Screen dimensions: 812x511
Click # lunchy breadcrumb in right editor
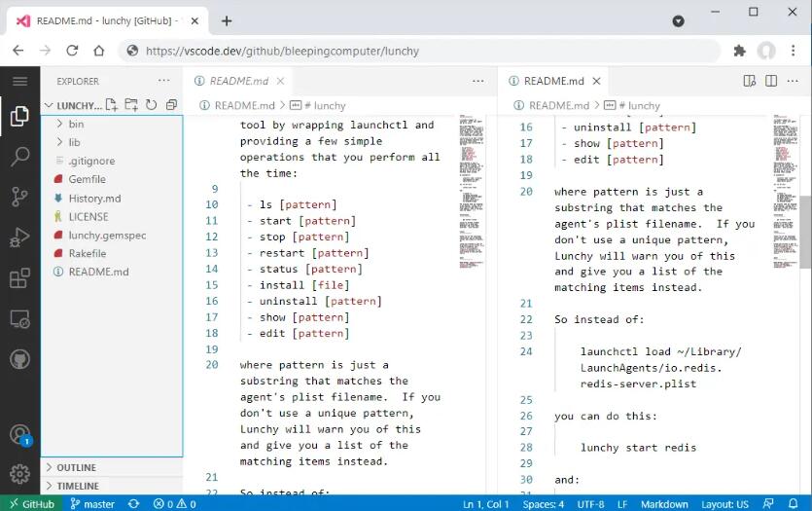[632, 106]
